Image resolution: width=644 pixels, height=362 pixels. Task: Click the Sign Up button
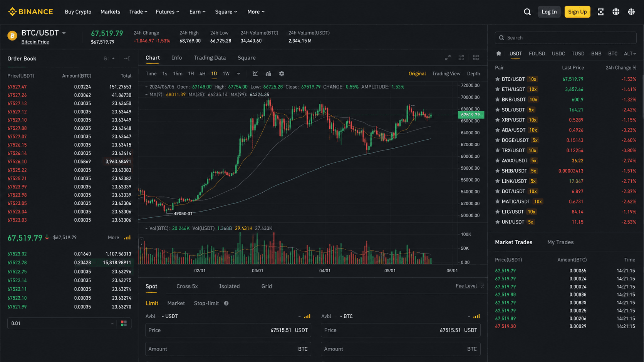[x=577, y=12]
